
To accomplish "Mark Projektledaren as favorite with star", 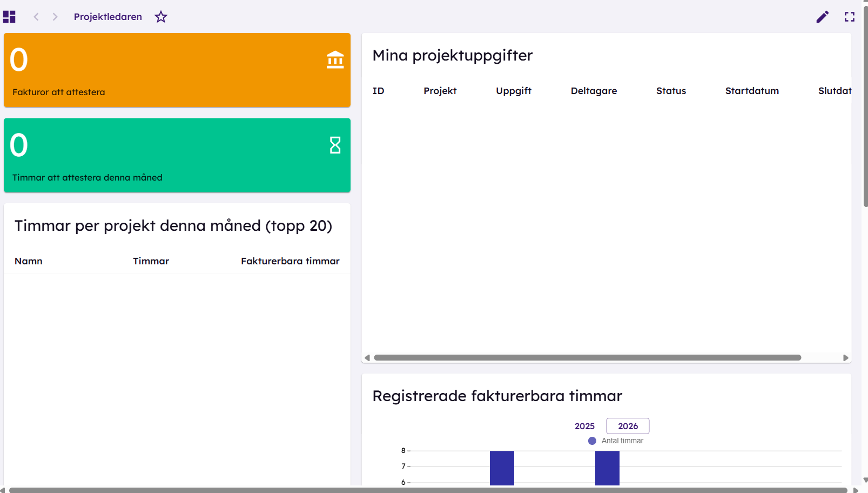I will 161,17.
